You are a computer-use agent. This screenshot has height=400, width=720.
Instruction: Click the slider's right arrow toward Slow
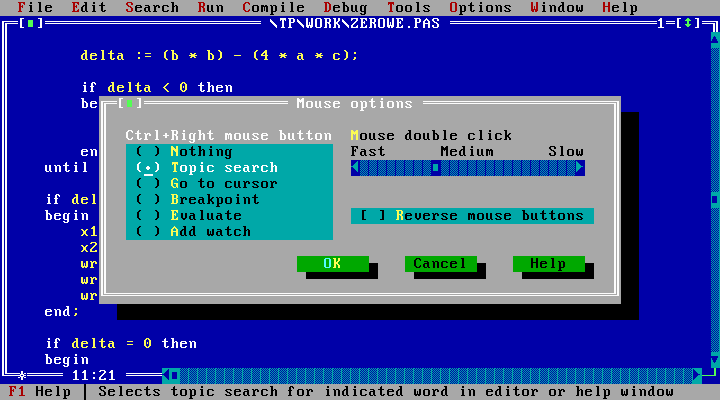pyautogui.click(x=580, y=167)
